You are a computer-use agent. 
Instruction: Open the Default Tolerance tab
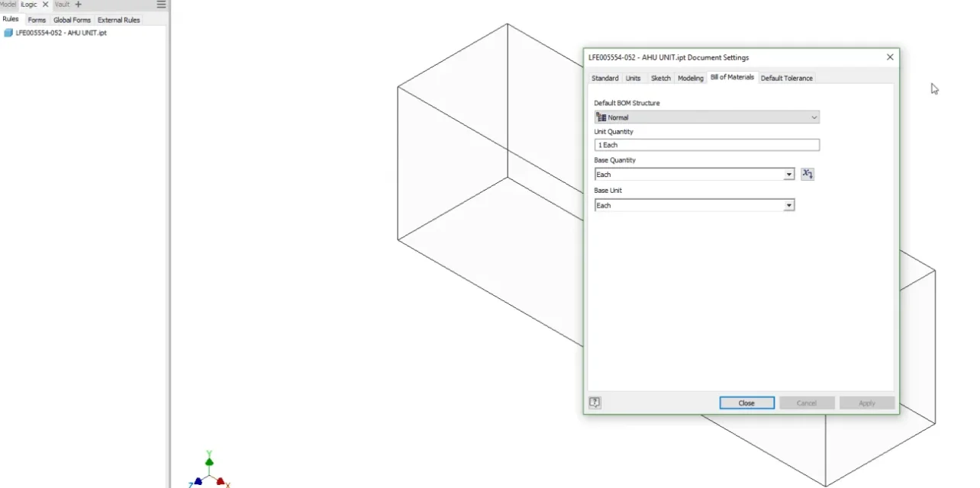pyautogui.click(x=787, y=78)
